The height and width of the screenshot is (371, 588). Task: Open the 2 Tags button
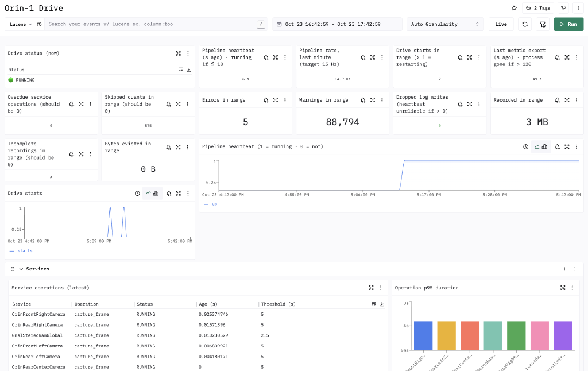(x=537, y=8)
